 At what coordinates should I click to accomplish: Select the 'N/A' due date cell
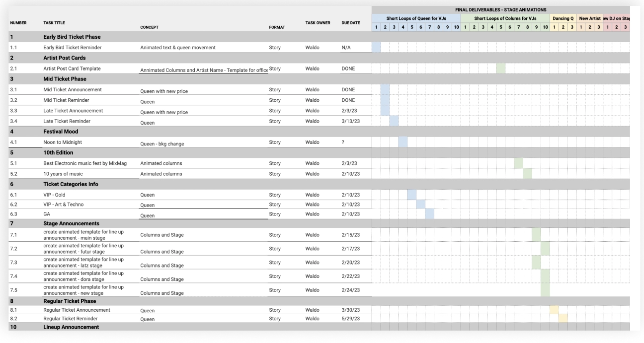346,48
